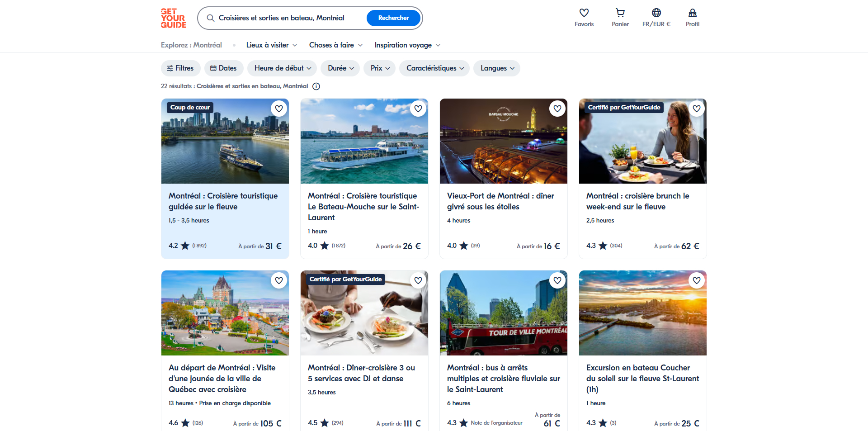
Task: Favorite the Dîner-croisière DJ et danse card
Action: click(x=418, y=280)
